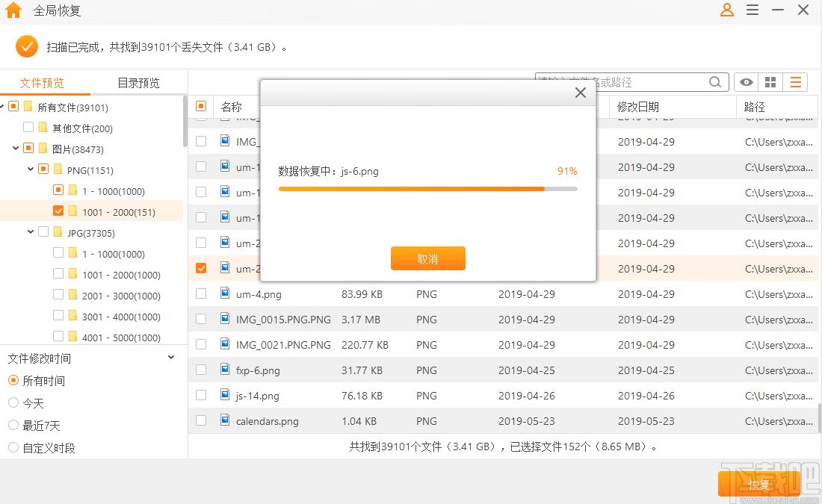
Task: Switch to grid thumbnail view
Action: click(770, 82)
